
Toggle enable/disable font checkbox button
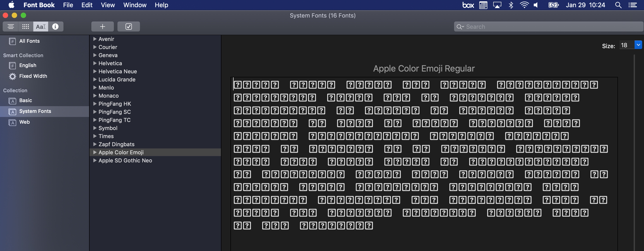coord(128,27)
